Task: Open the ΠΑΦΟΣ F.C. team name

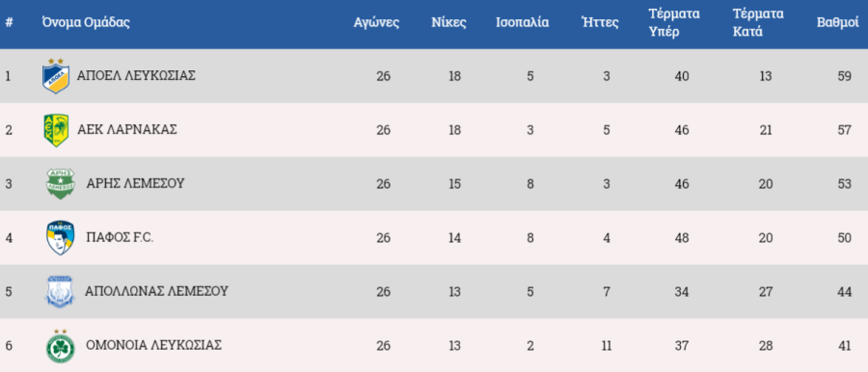Action: pyautogui.click(x=120, y=237)
